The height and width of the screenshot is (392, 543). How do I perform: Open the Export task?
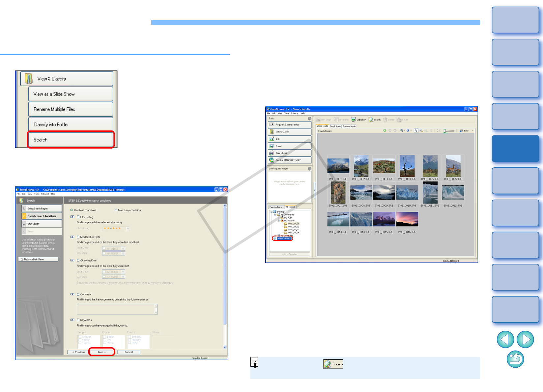point(290,146)
